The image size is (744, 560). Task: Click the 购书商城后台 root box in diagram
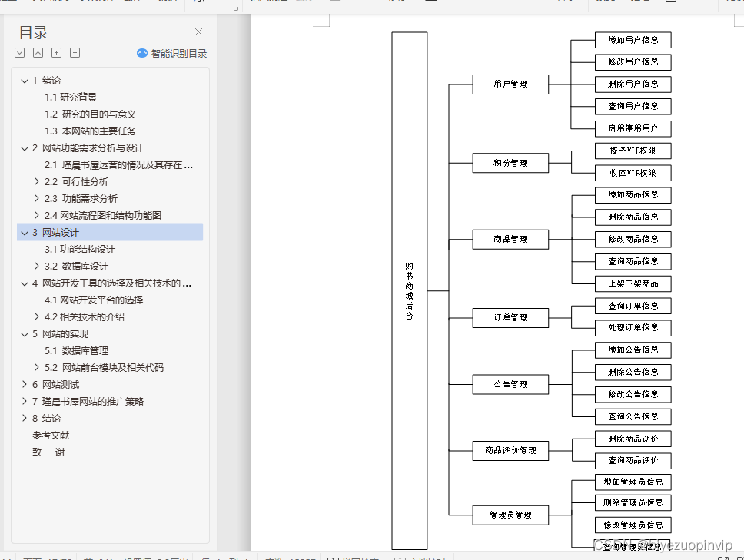pyautogui.click(x=410, y=290)
